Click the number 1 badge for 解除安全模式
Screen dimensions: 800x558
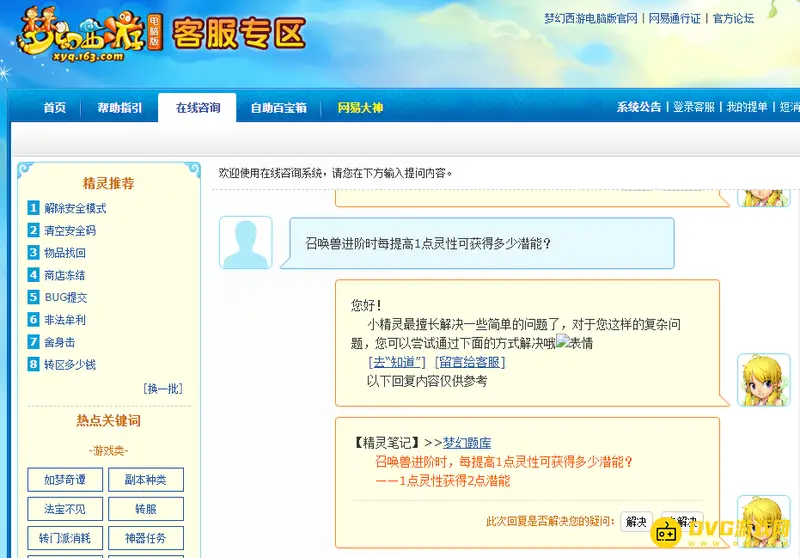[33, 208]
